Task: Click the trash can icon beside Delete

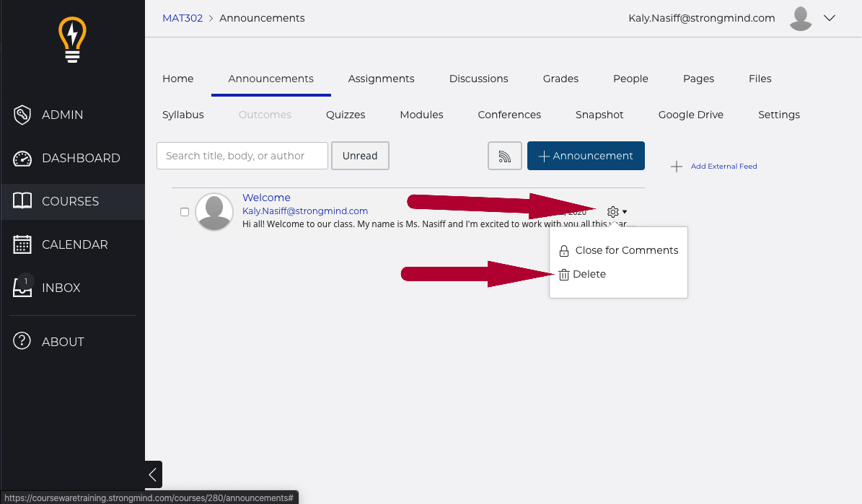Action: (x=564, y=274)
